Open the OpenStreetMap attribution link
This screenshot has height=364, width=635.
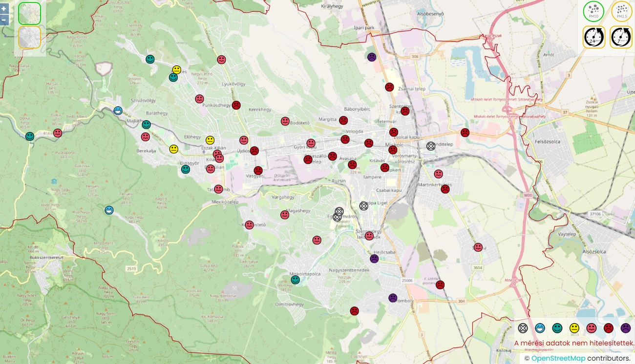(558, 358)
